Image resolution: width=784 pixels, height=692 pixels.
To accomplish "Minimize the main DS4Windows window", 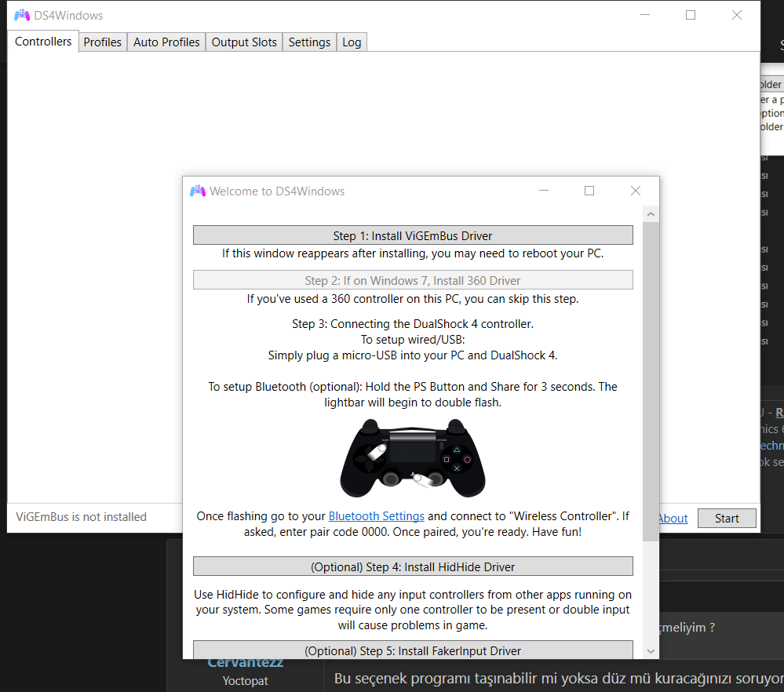I will (645, 15).
